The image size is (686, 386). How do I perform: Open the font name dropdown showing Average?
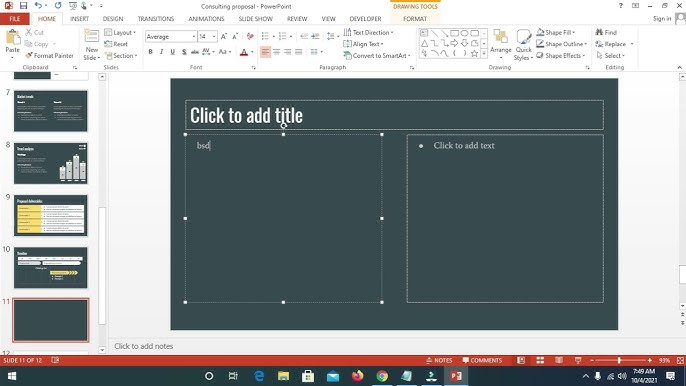tap(171, 36)
